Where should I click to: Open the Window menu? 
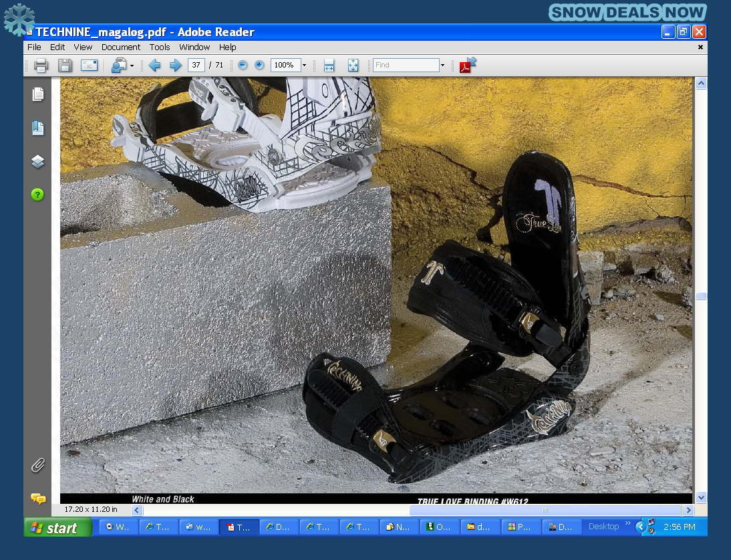click(x=194, y=47)
